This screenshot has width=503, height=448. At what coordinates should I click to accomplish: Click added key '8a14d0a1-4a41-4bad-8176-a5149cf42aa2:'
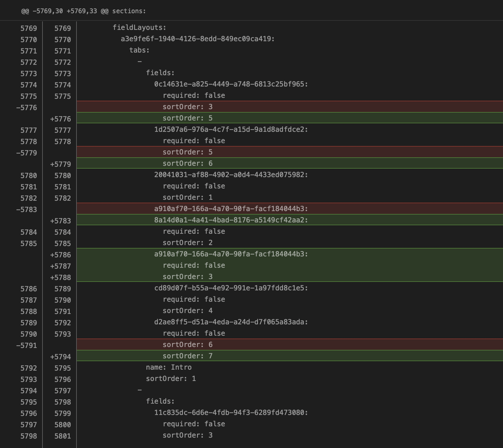231,220
